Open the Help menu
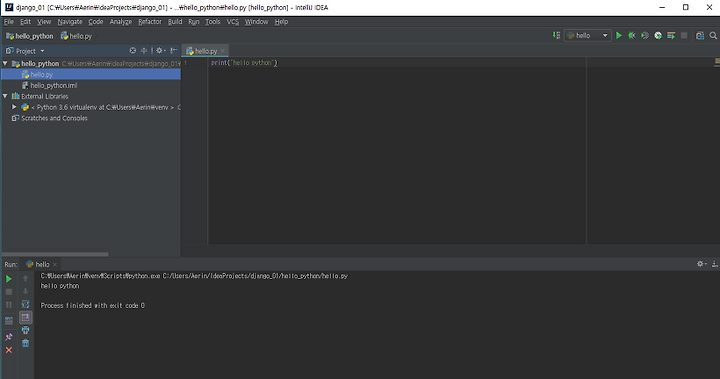 [281, 22]
